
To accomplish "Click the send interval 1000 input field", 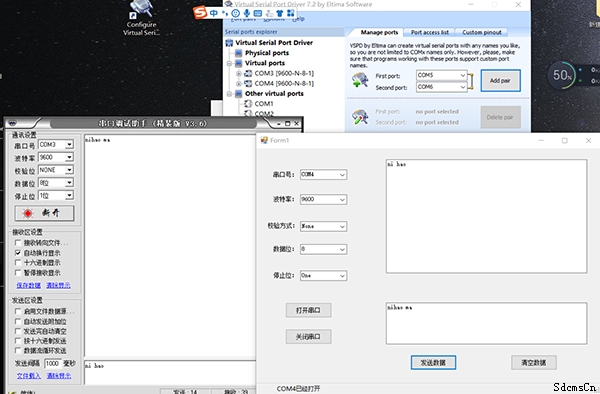I will [x=52, y=363].
